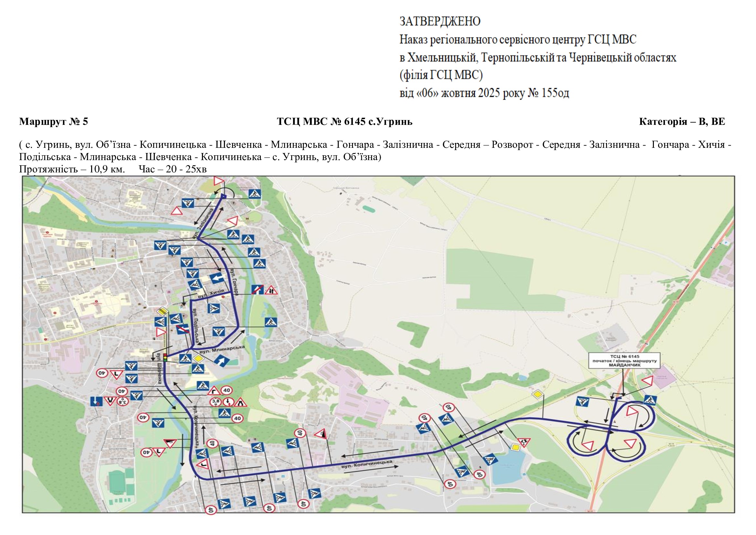756x535 pixels.
Task: Click the blue diagonal arrow sign below вул. Млинарська
Action: click(222, 361)
